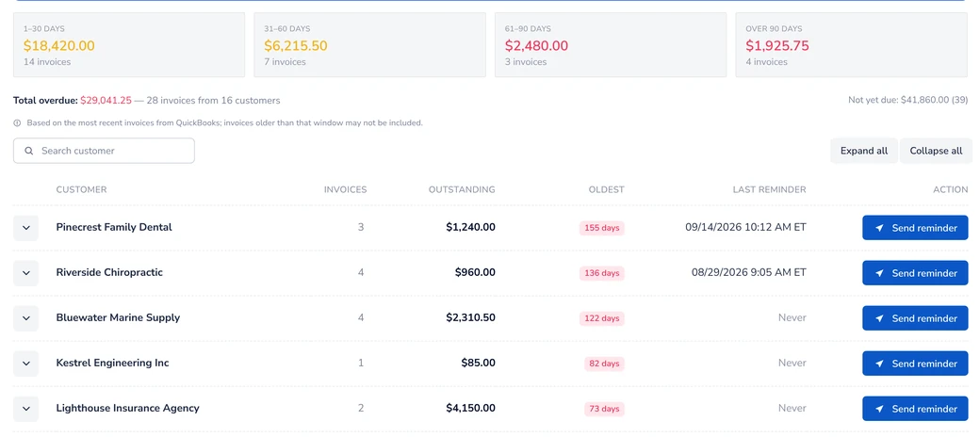Click the $2,310.50 outstanding amount
Screen dimensions: 980x437
click(x=470, y=317)
